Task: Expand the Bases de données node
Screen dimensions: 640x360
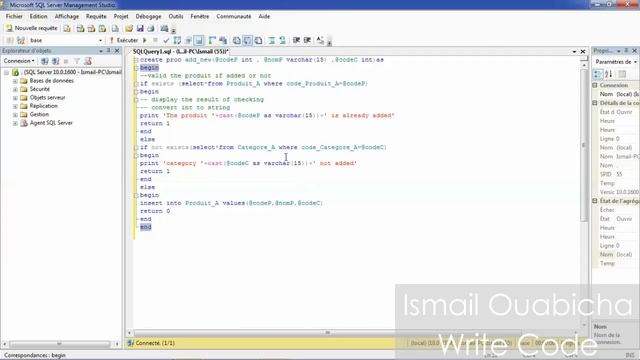Action: [15, 81]
